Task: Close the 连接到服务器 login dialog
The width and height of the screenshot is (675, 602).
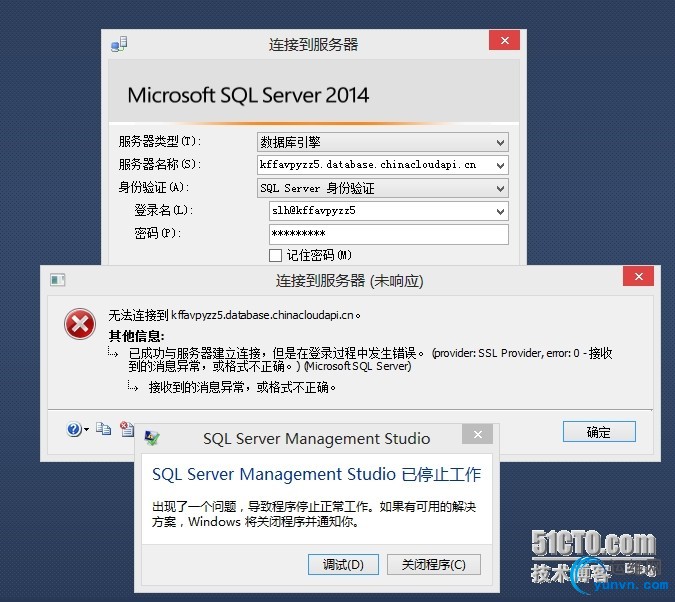Action: tap(505, 40)
